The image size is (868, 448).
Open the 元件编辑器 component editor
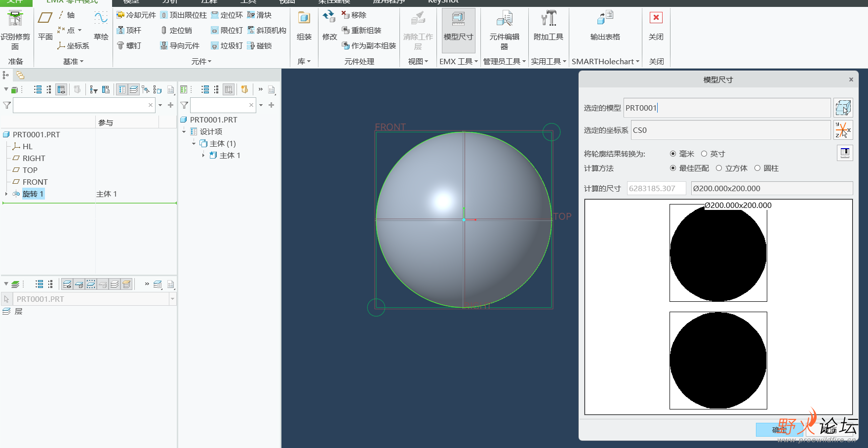(x=504, y=31)
